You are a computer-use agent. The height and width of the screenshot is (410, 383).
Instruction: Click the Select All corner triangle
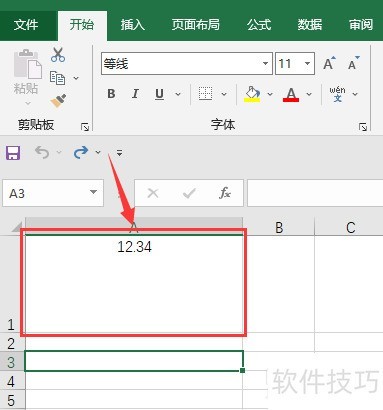click(17, 227)
